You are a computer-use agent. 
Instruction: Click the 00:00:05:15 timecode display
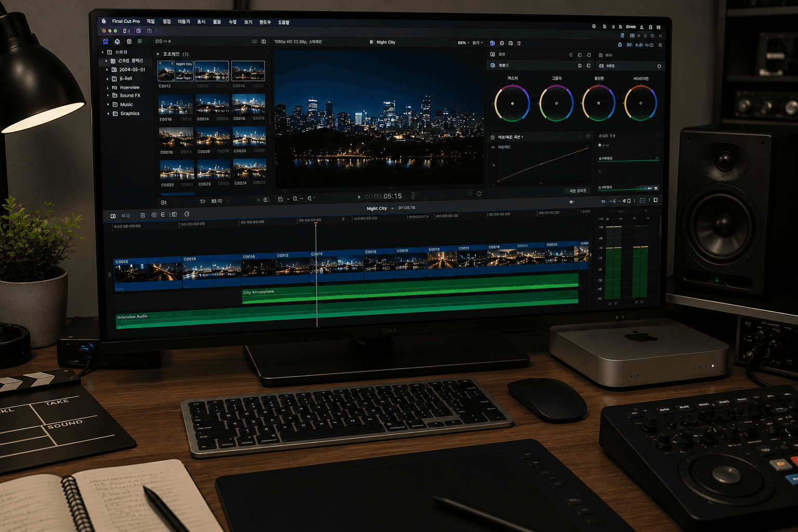coord(383,196)
